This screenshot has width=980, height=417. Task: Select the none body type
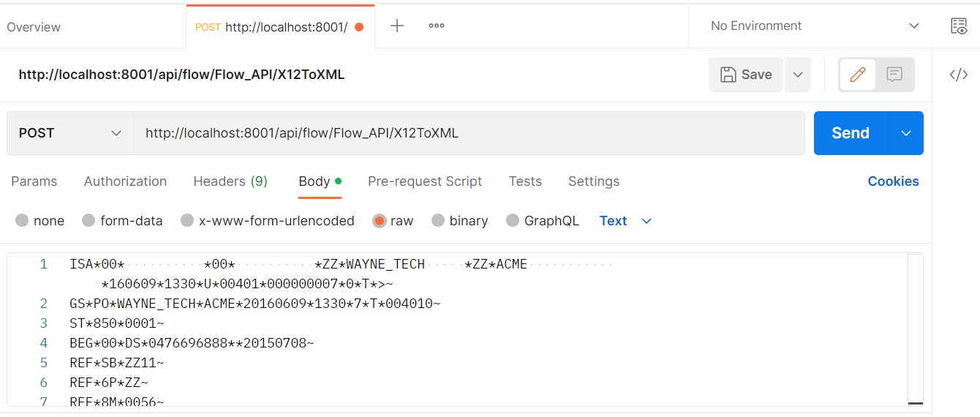coord(22,221)
